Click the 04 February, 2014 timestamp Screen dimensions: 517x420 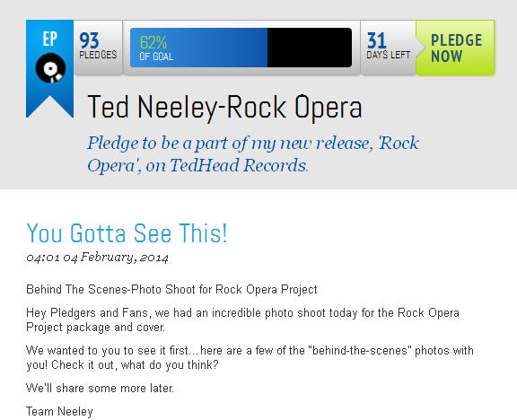(97, 258)
